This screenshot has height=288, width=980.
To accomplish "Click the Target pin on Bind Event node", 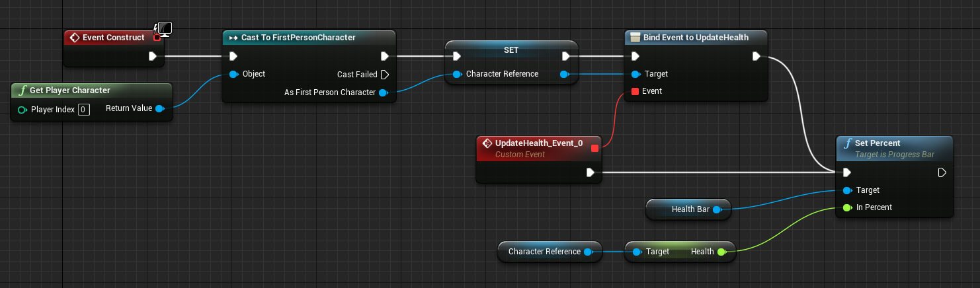I will tap(635, 74).
